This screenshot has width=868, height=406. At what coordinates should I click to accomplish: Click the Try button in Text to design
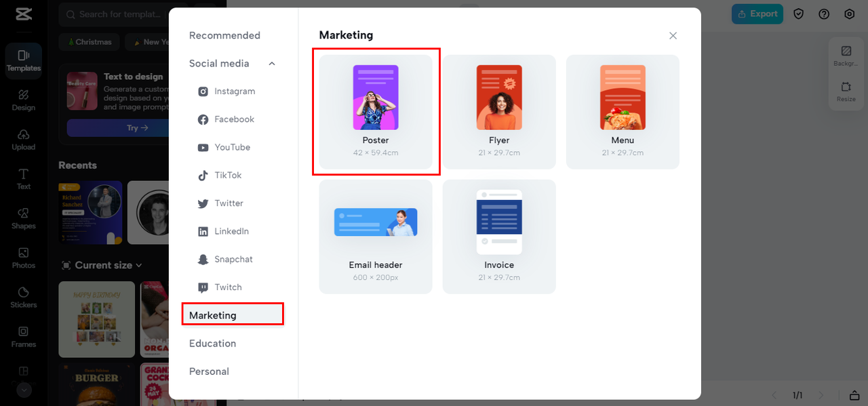pos(117,127)
